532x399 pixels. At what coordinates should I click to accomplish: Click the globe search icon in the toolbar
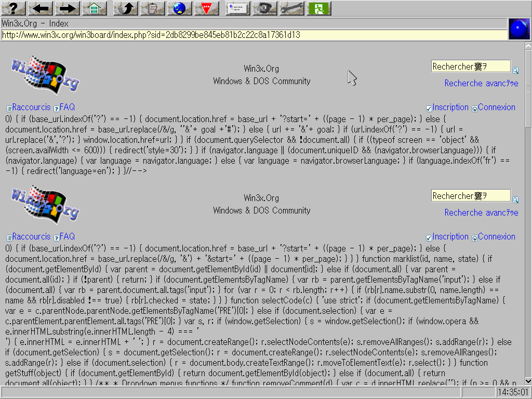[179, 8]
